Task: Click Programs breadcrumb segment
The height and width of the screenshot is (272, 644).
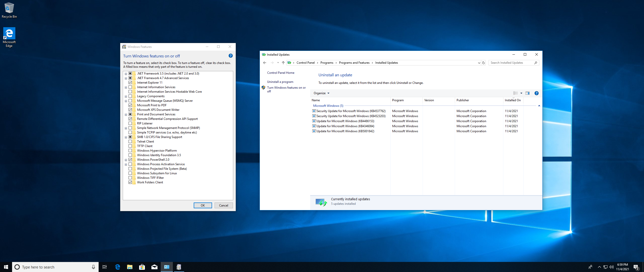Action: 327,63
